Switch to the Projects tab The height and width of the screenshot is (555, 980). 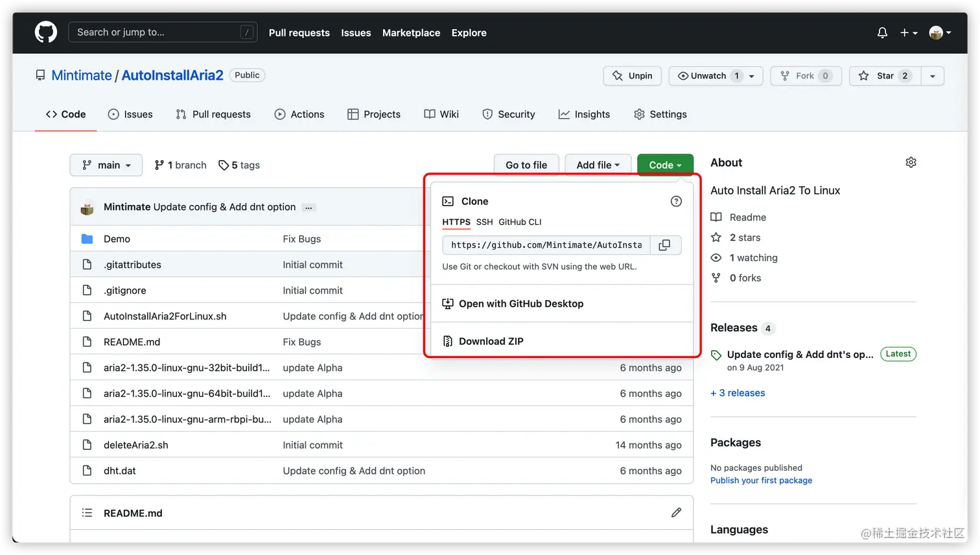pyautogui.click(x=374, y=114)
